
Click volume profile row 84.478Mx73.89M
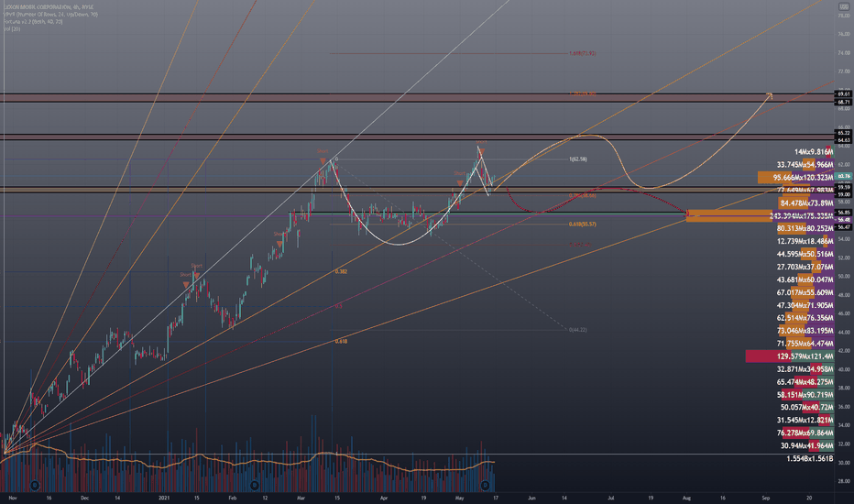pyautogui.click(x=806, y=203)
